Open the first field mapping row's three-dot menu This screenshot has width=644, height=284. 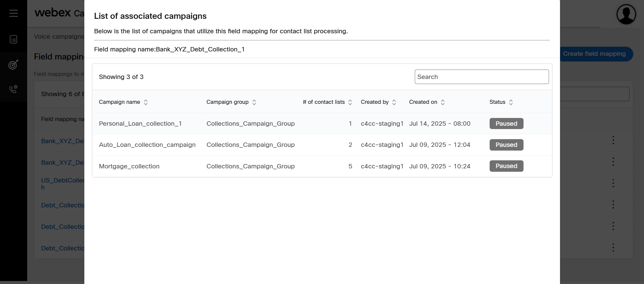[x=613, y=140]
